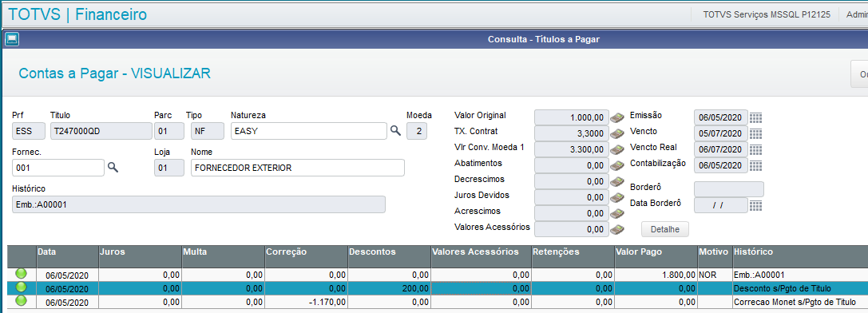Open calculator icon next to Valores Acessórios

[616, 229]
